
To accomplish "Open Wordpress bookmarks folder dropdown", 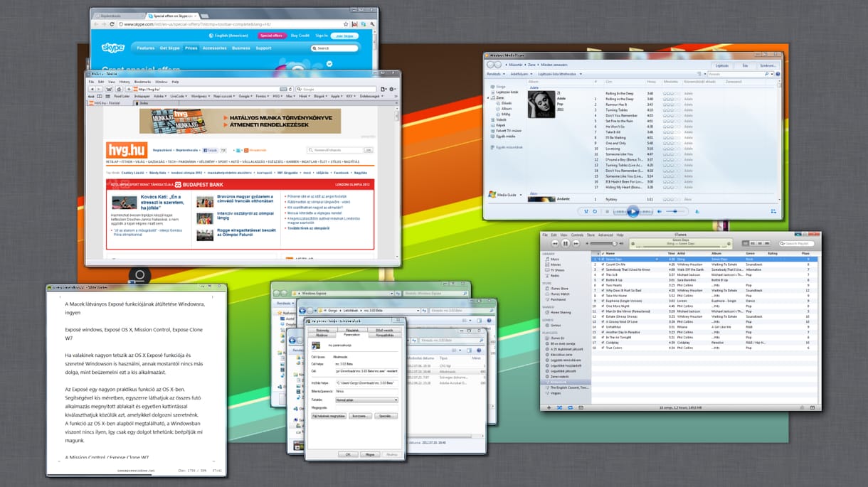I will (x=200, y=96).
